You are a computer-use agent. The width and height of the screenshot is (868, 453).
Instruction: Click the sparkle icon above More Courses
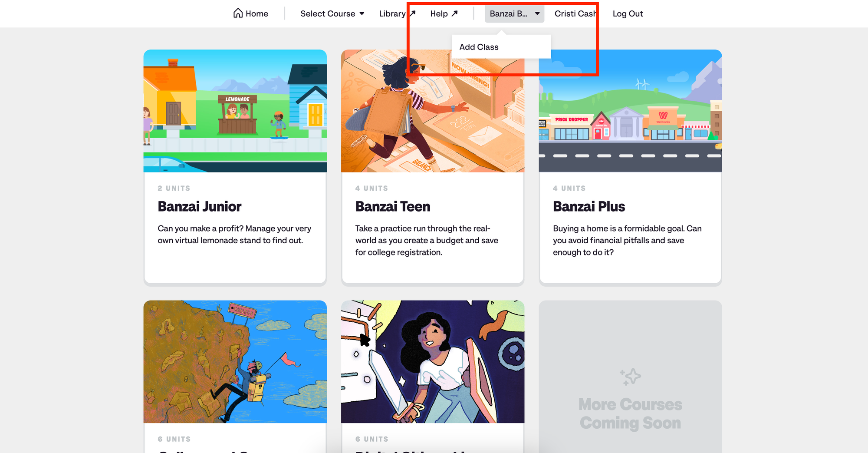(x=630, y=377)
